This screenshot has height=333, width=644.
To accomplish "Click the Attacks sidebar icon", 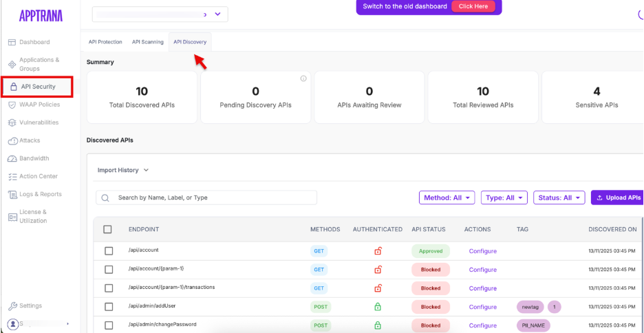I will 12,140.
